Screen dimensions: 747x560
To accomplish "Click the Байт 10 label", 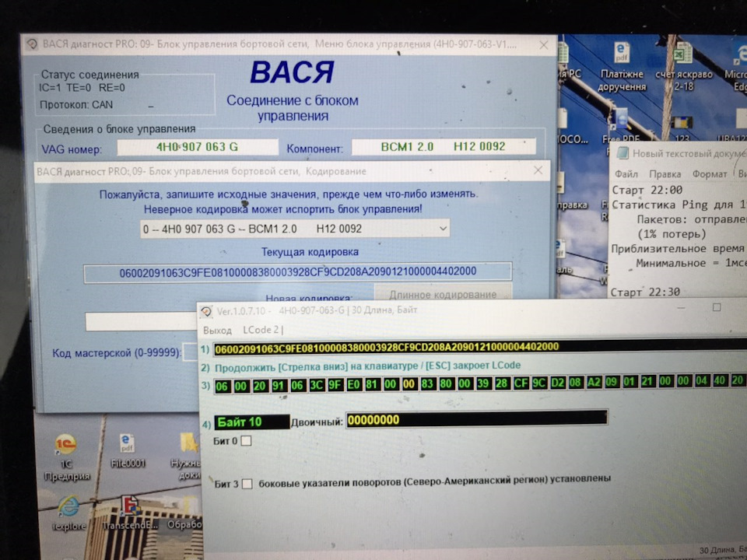I will pyautogui.click(x=251, y=422).
